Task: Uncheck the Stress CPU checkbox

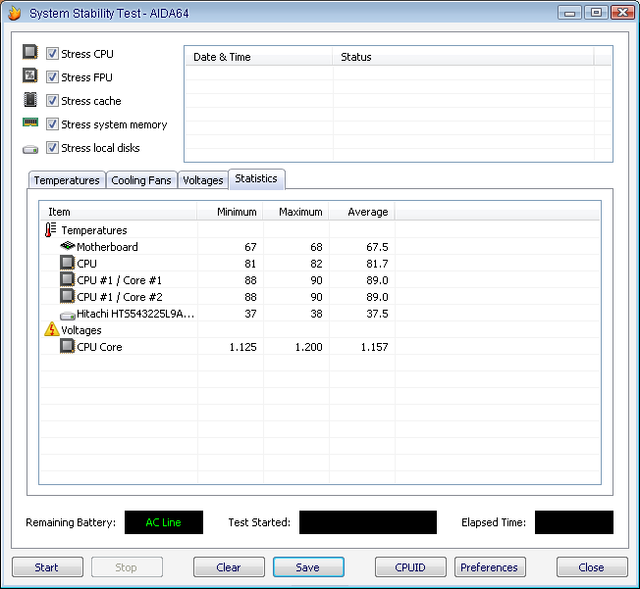Action: click(52, 54)
